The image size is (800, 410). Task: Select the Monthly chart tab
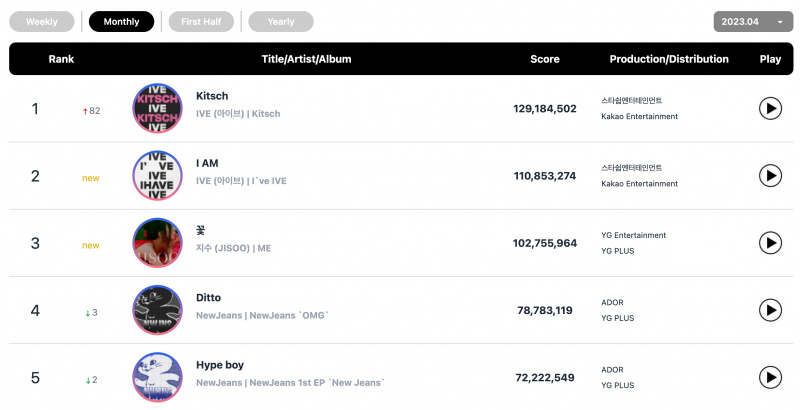pos(121,22)
